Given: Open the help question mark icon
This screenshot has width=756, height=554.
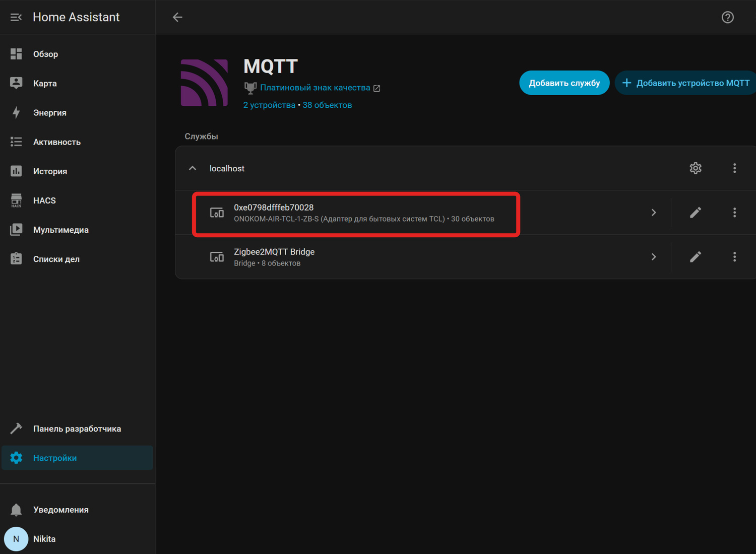Looking at the screenshot, I should [727, 17].
